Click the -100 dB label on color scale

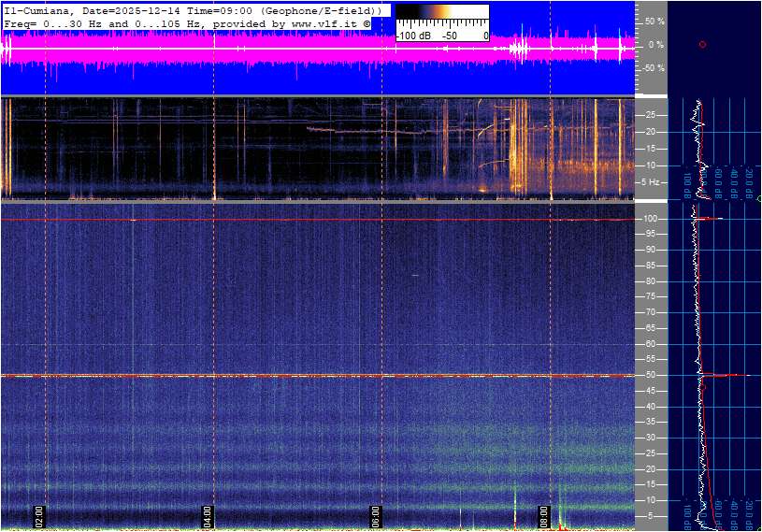412,36
